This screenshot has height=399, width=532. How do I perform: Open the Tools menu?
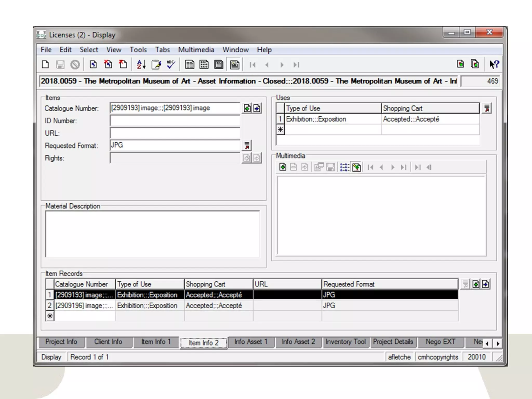tap(138, 50)
